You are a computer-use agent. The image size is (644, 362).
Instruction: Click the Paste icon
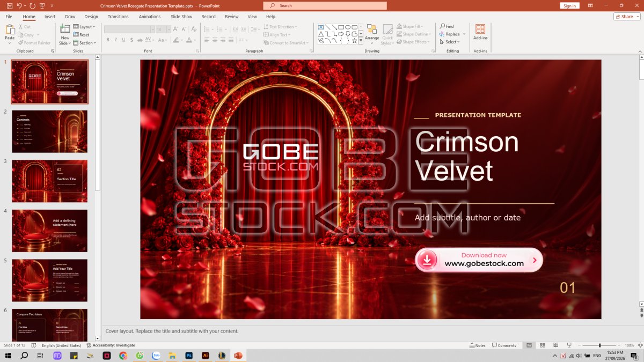(x=10, y=30)
